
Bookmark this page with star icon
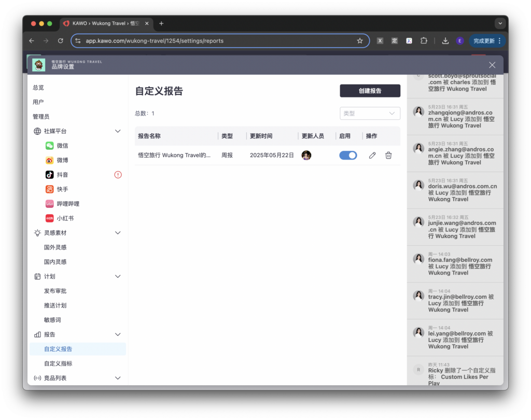[360, 40]
